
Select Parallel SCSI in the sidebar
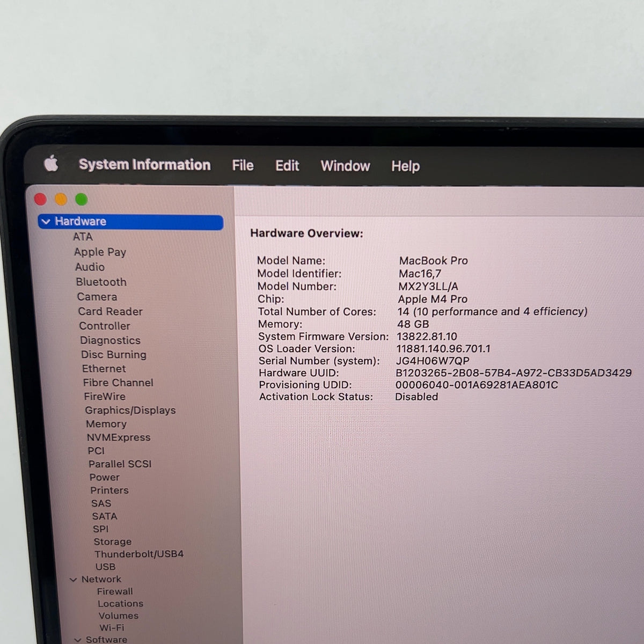point(120,464)
